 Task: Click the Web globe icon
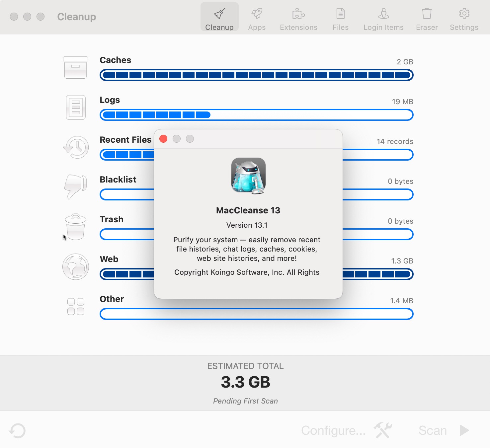click(76, 266)
